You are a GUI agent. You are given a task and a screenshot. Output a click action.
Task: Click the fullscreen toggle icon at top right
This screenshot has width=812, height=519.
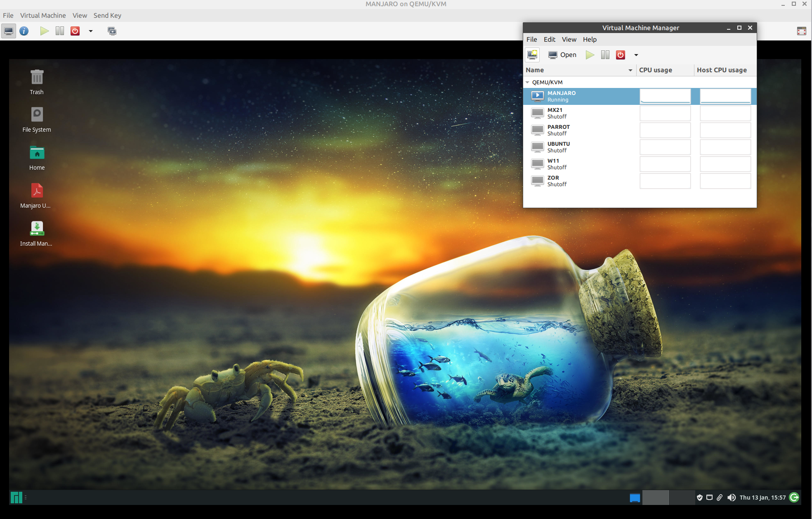click(801, 31)
